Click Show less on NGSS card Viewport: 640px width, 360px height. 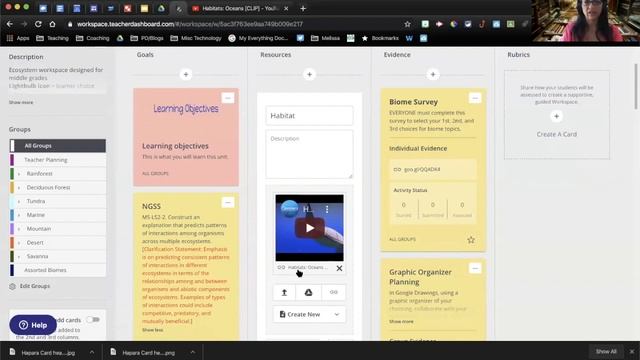pyautogui.click(x=152, y=330)
